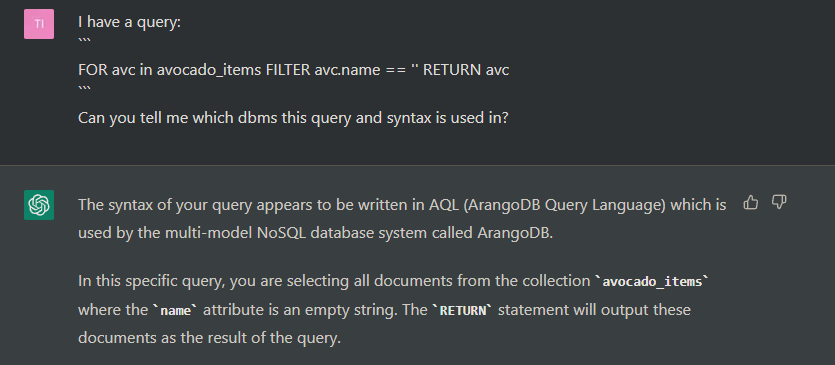Click the pink TI user avatar
The width and height of the screenshot is (835, 365).
point(39,23)
